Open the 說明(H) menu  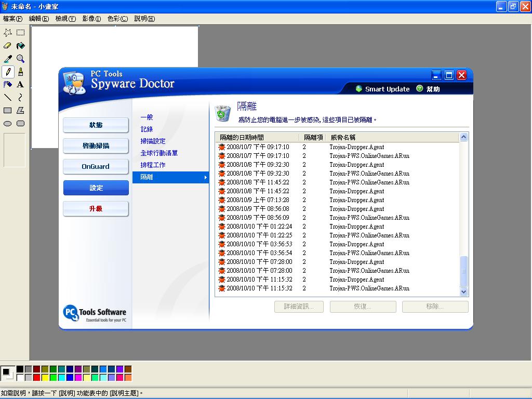point(144,19)
